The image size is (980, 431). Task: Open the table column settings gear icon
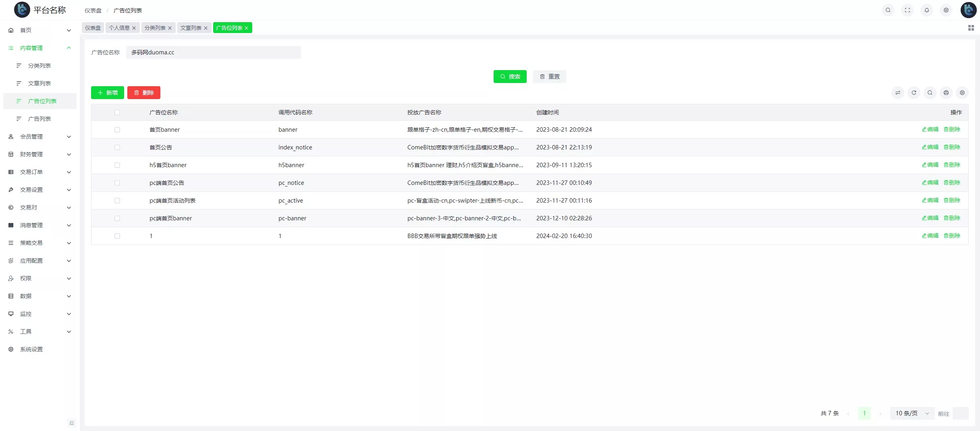[962, 93]
